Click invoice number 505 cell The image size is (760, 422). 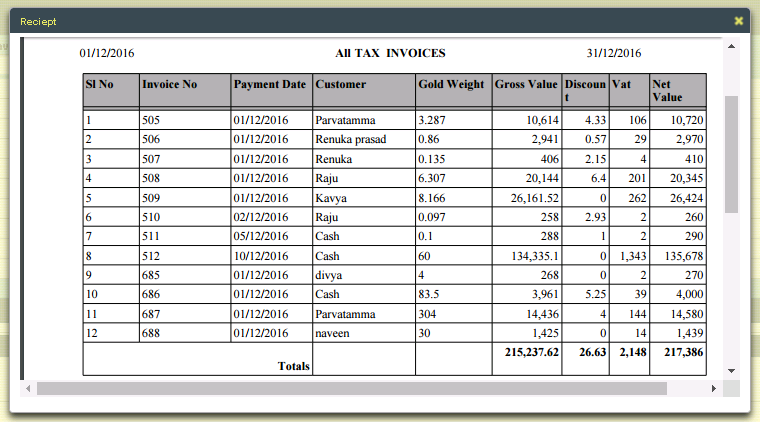[184, 120]
